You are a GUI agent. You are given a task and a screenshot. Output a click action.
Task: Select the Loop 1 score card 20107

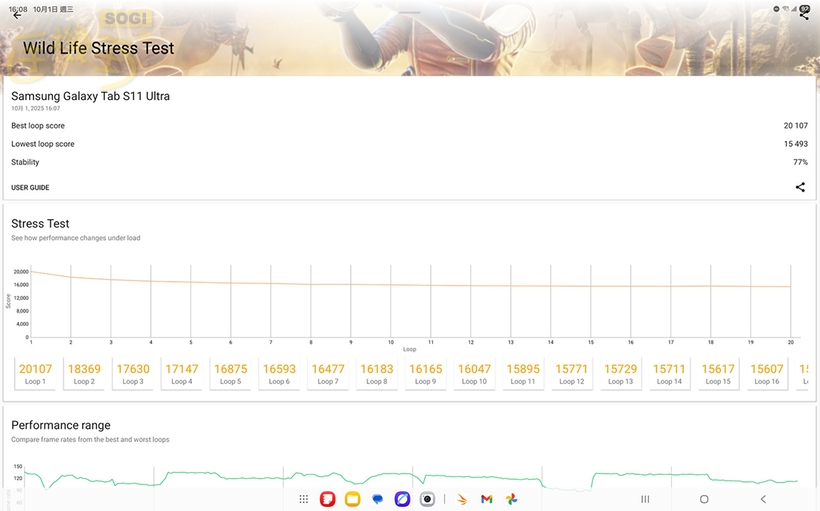click(x=35, y=374)
